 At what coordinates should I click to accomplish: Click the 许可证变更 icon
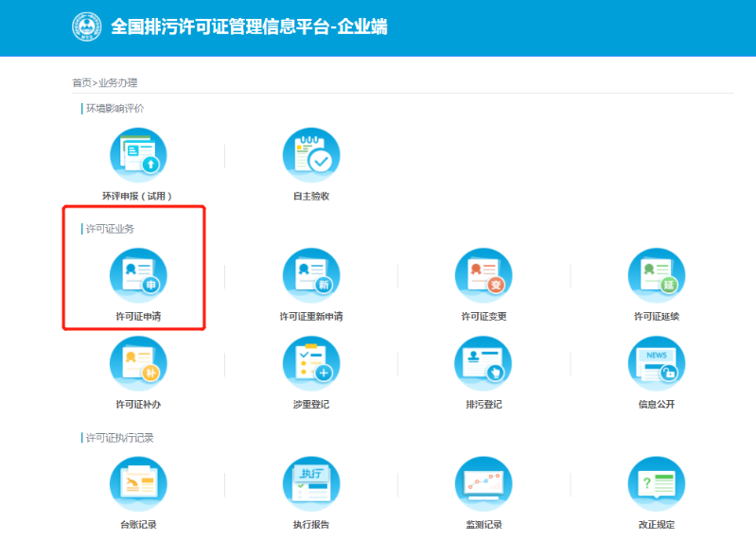pos(483,276)
